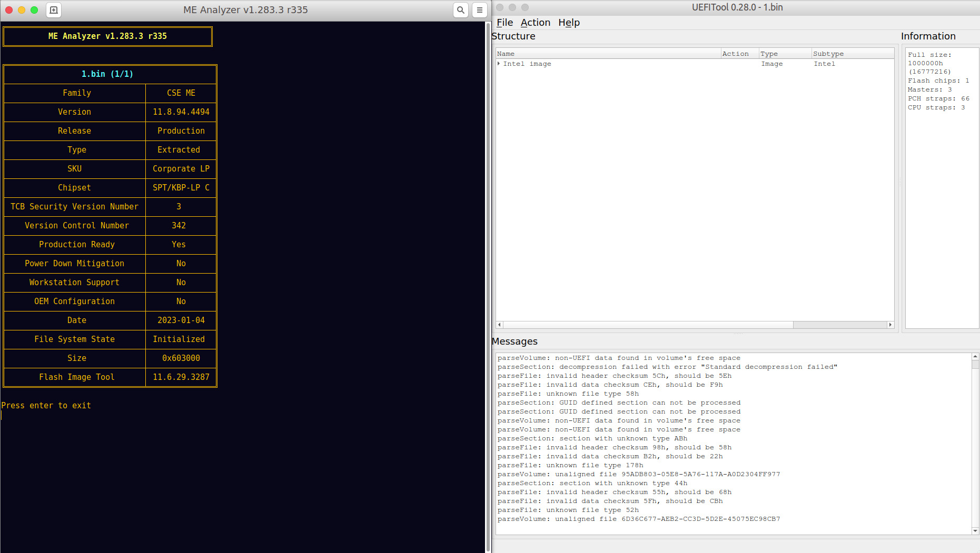This screenshot has width=980, height=553.
Task: Open the hamburger menu in ME Analyzer window
Action: (480, 10)
